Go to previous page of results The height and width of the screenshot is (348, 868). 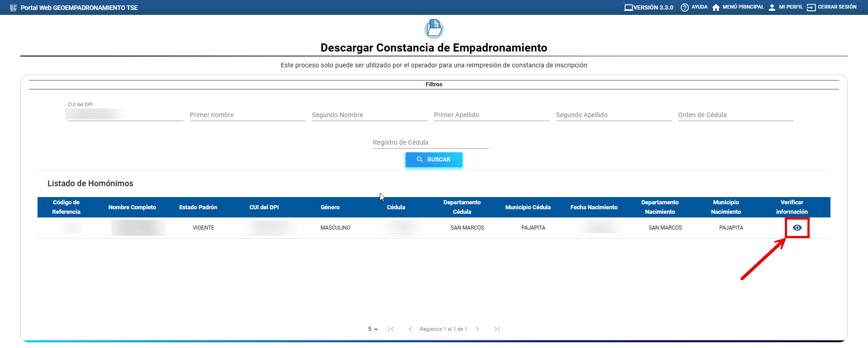[410, 329]
